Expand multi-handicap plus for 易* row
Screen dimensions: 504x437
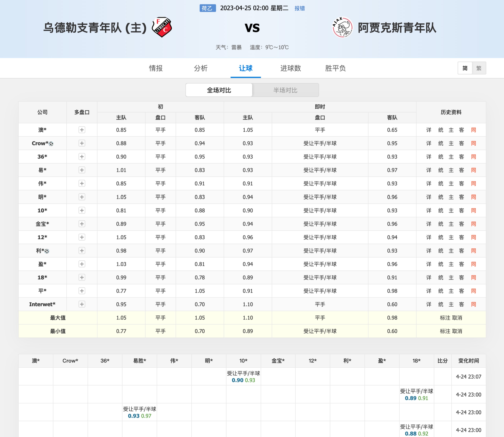point(82,170)
